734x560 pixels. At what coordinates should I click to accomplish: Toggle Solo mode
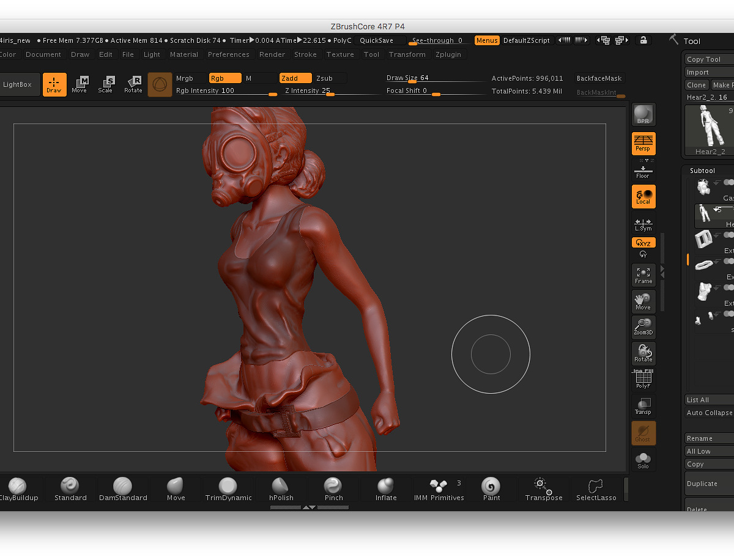[x=643, y=460]
